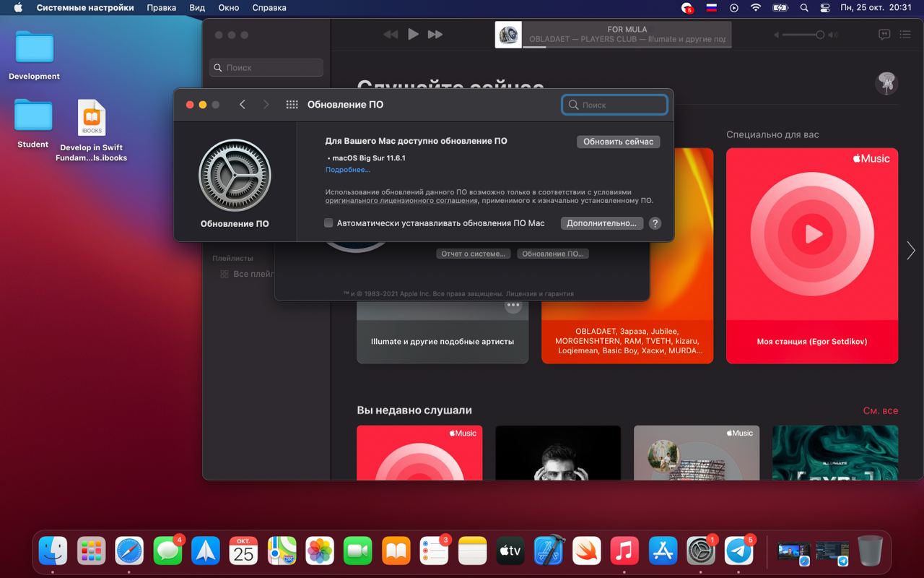924x578 pixels.
Task: Click the Update Now button (Обновить сейчас)
Action: coord(618,142)
